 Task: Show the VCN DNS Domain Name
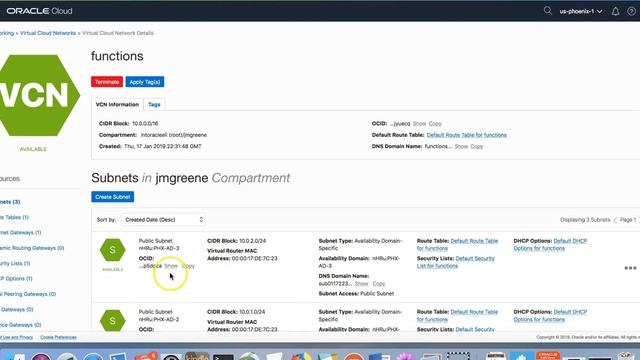point(461,146)
